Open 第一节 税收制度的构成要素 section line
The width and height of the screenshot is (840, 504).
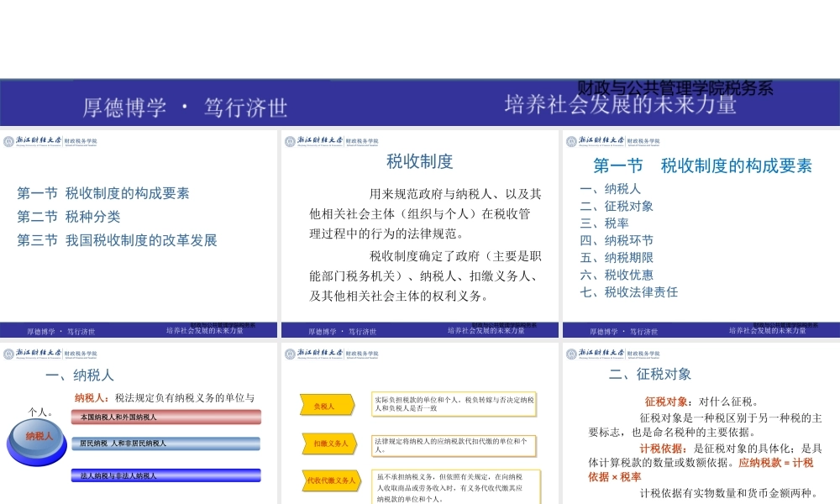point(103,193)
